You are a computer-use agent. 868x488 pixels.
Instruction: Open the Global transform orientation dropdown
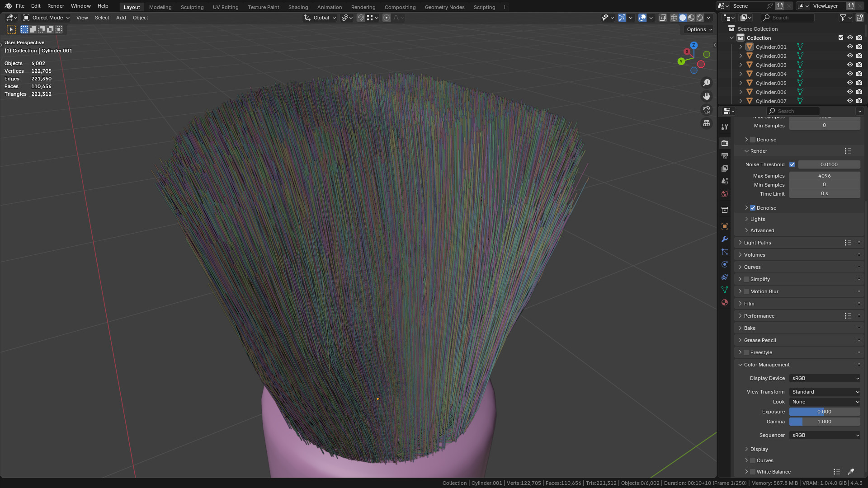tap(320, 18)
